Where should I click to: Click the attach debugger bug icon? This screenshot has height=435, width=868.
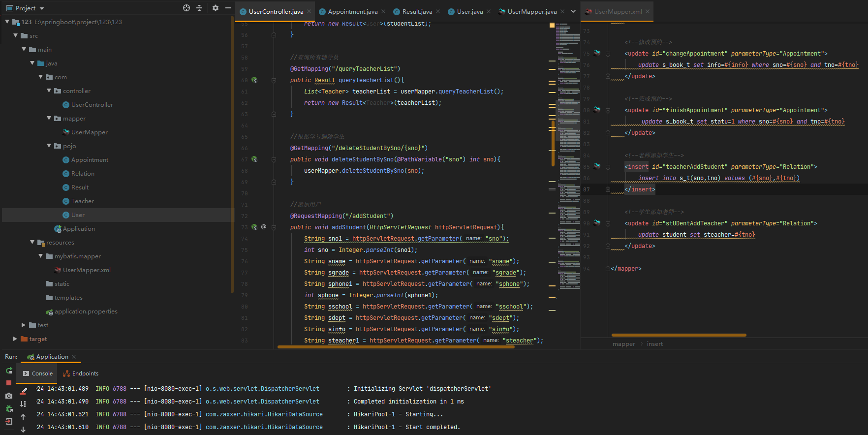pyautogui.click(x=9, y=408)
